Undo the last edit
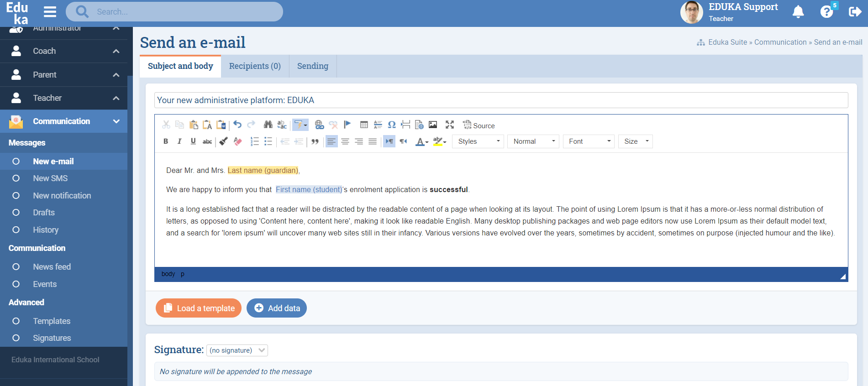This screenshot has height=386, width=868. coord(237,125)
